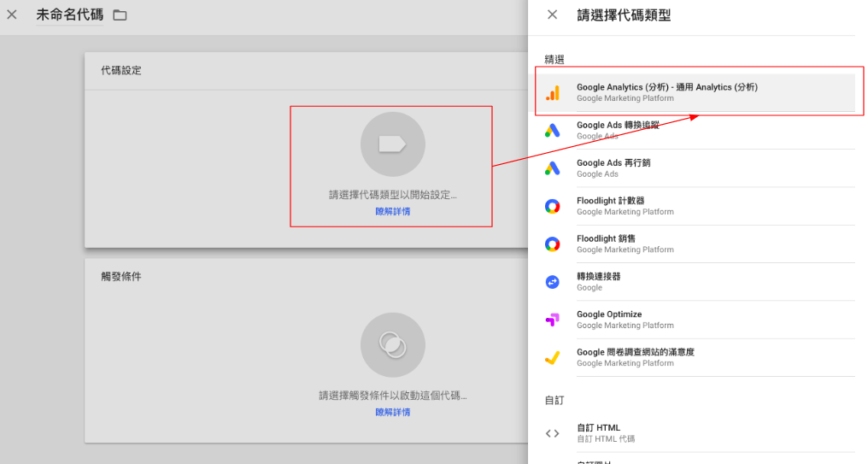Image resolution: width=868 pixels, height=464 pixels.
Task: Open 瞭解詳情 link under 觸發條件
Action: point(392,413)
